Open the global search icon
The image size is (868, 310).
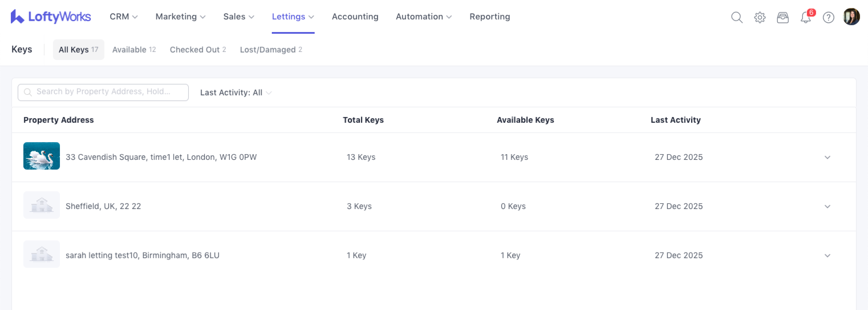coord(737,17)
